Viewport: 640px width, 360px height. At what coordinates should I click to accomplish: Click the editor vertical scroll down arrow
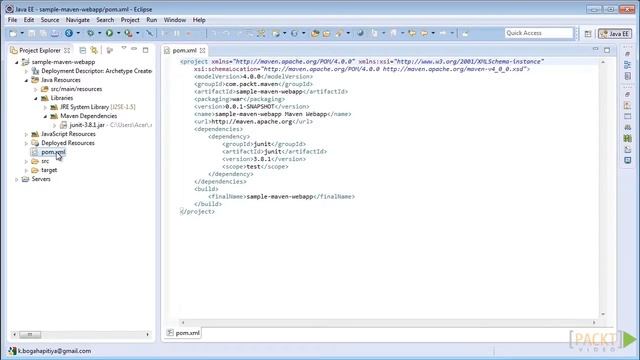click(x=603, y=314)
